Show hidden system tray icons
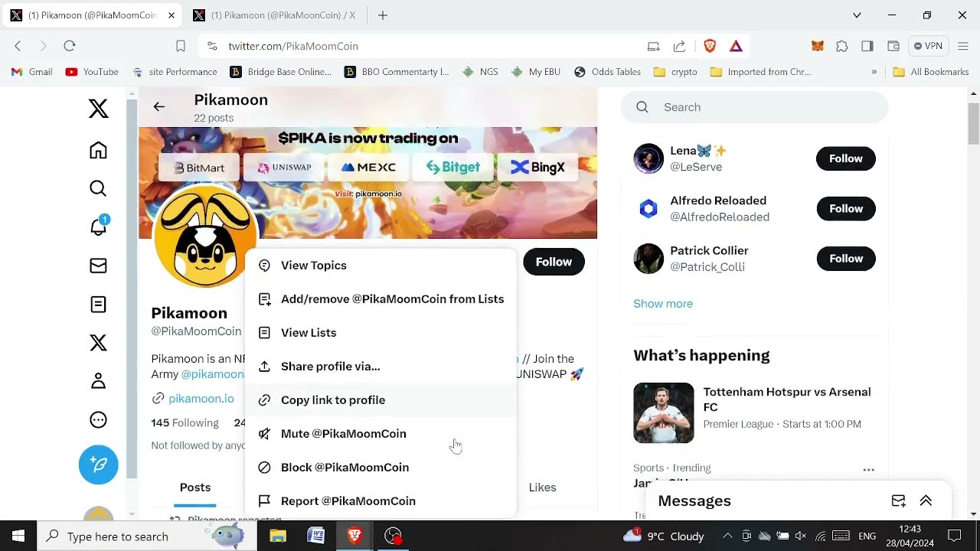980x551 pixels. pyautogui.click(x=727, y=536)
